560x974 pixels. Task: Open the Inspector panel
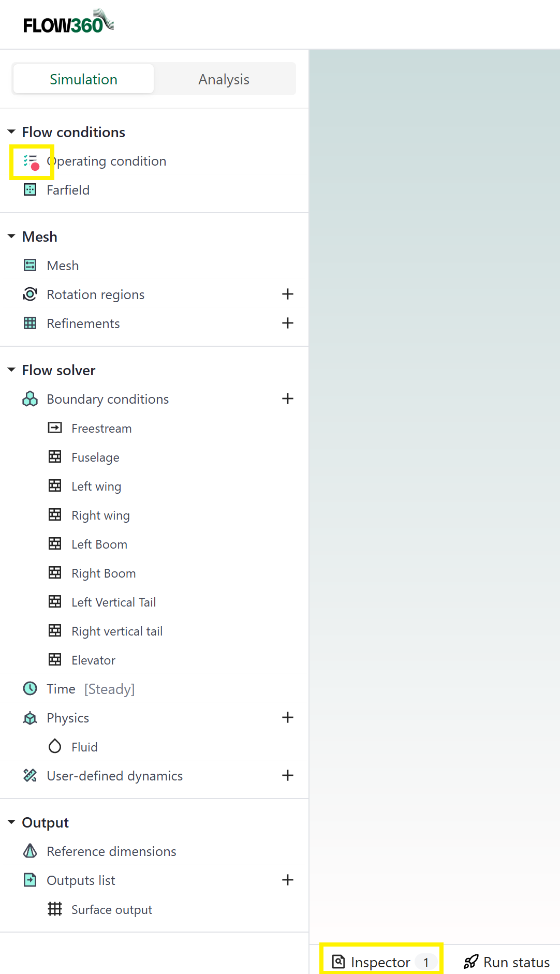point(381,962)
